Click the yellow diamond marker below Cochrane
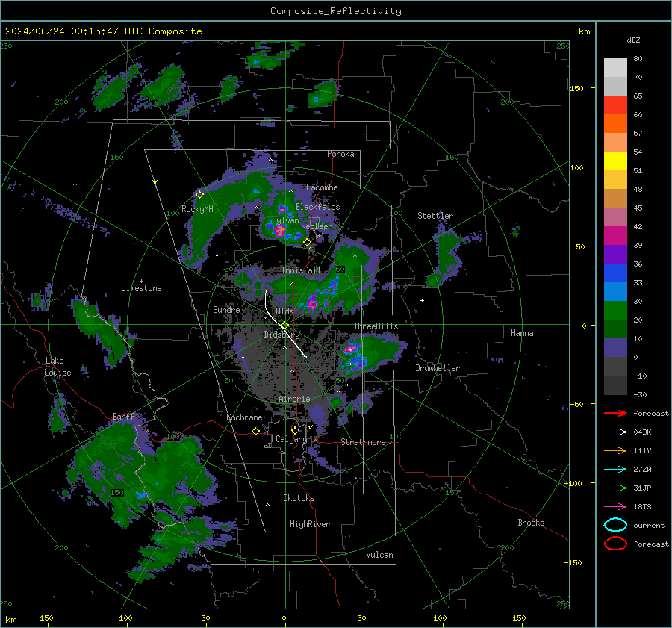The height and width of the screenshot is (628, 672). pos(256,431)
